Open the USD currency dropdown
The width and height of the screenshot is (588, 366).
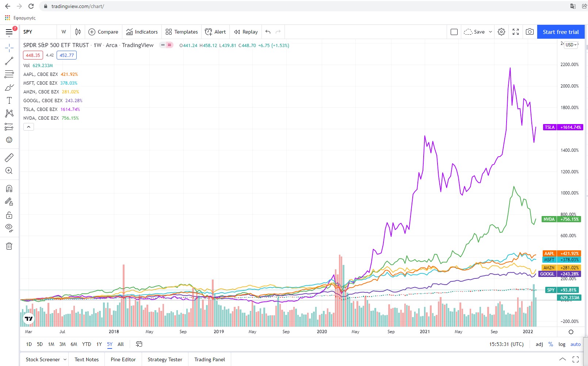571,45
